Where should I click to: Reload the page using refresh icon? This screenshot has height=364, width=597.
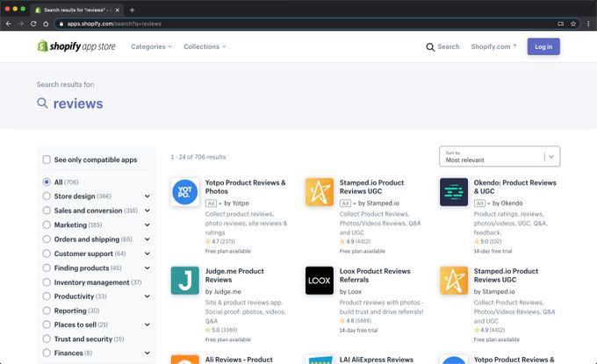pyautogui.click(x=33, y=24)
